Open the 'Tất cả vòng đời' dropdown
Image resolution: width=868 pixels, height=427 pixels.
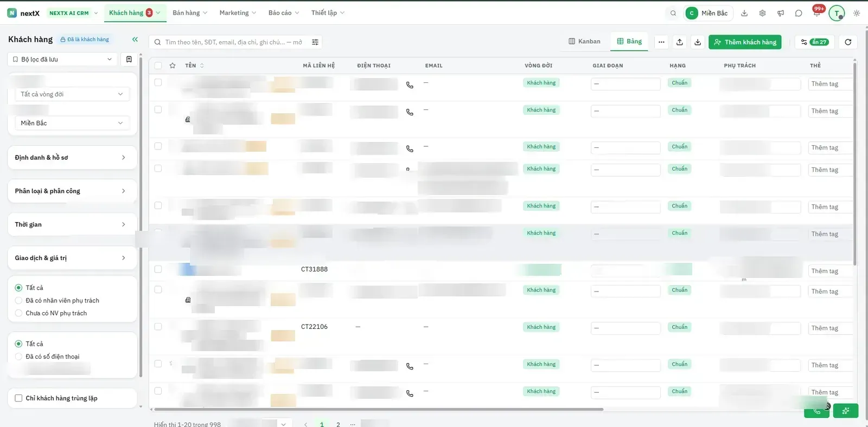(72, 94)
